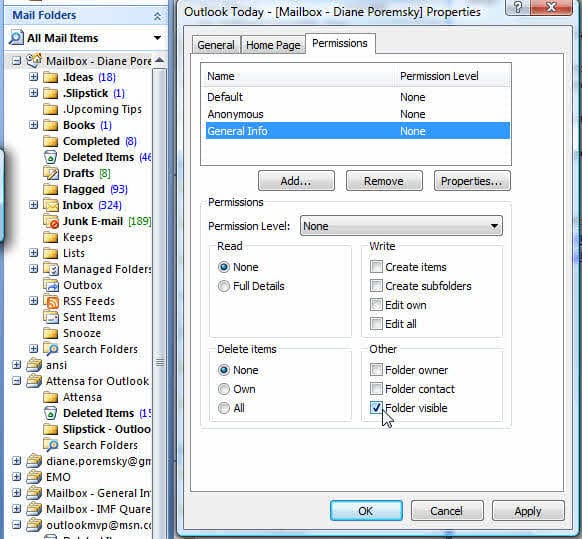Open the Completed folder
582x539 pixels.
click(x=91, y=141)
